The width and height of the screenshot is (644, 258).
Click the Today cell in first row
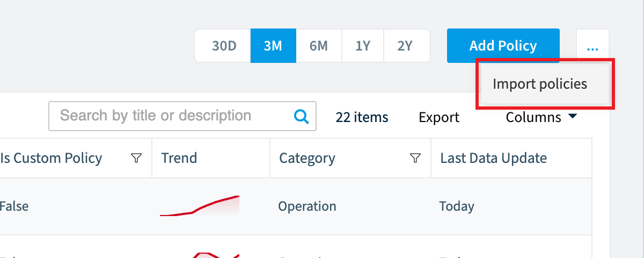click(457, 206)
